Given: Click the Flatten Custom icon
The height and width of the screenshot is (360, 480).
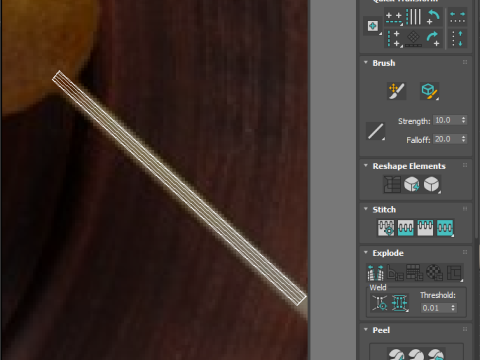Looking at the screenshot, I should click(x=454, y=273).
